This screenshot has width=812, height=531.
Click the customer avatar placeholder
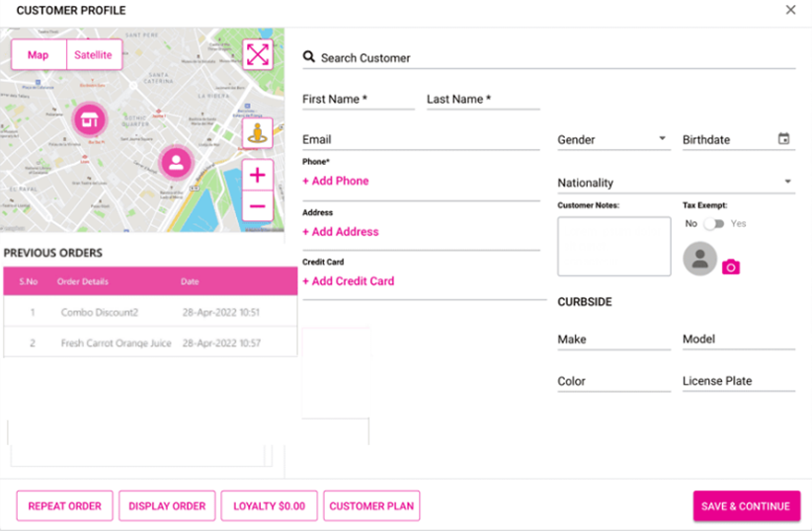(x=699, y=259)
